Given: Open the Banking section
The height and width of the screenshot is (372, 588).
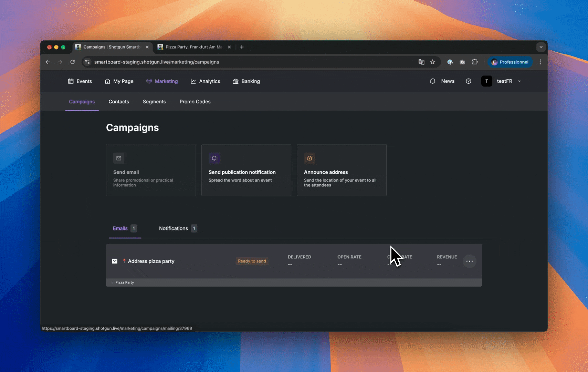Looking at the screenshot, I should (246, 81).
